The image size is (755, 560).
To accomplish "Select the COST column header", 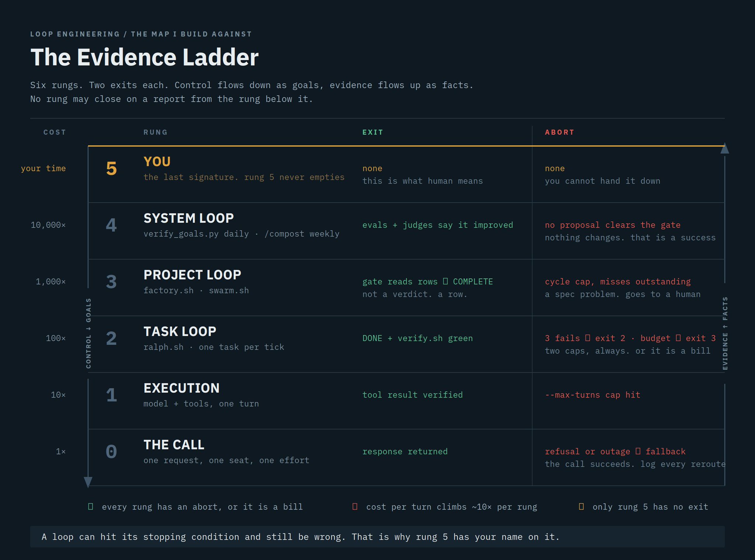I will tap(55, 132).
